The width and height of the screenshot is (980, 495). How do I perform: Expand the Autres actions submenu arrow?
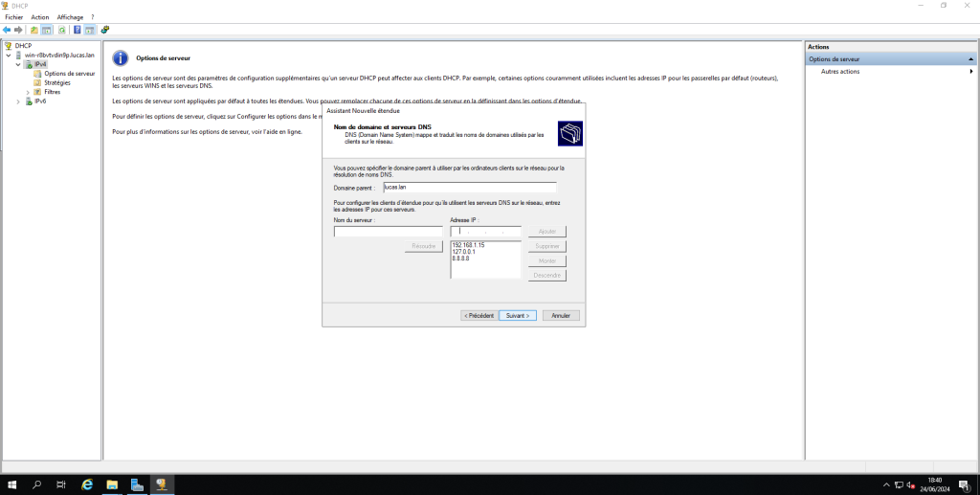click(x=970, y=71)
